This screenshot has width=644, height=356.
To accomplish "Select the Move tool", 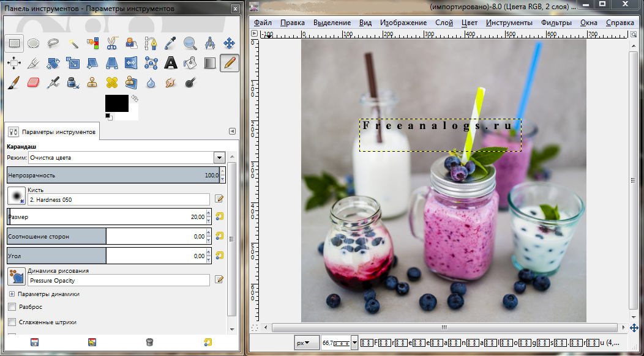I will point(230,43).
